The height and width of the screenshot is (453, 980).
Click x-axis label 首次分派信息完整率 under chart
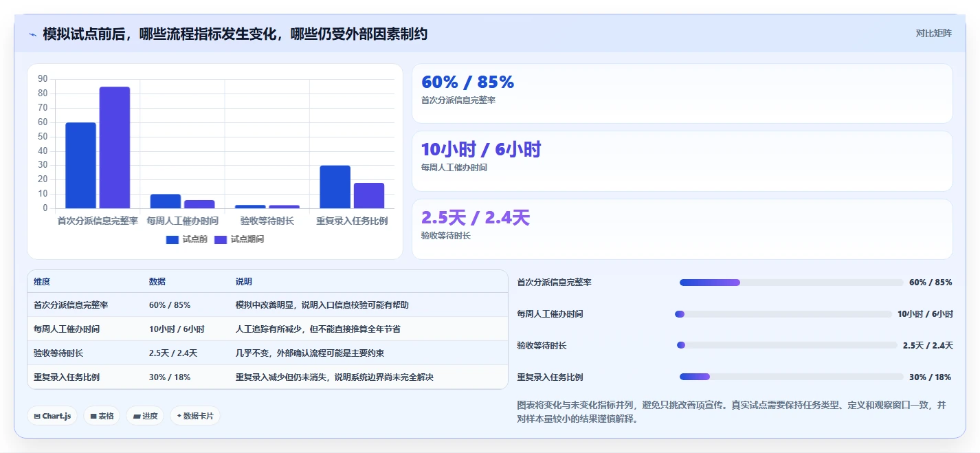(x=98, y=221)
